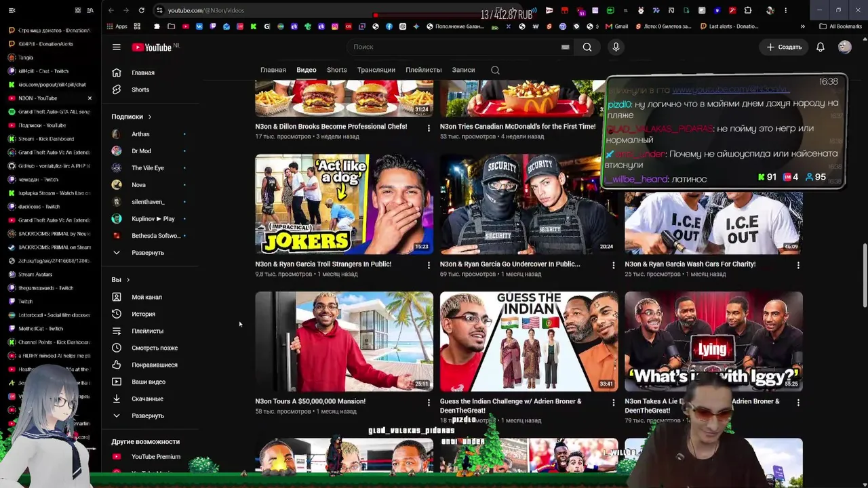Open the Apps bookmark shortcut
This screenshot has width=868, height=488.
117,26
